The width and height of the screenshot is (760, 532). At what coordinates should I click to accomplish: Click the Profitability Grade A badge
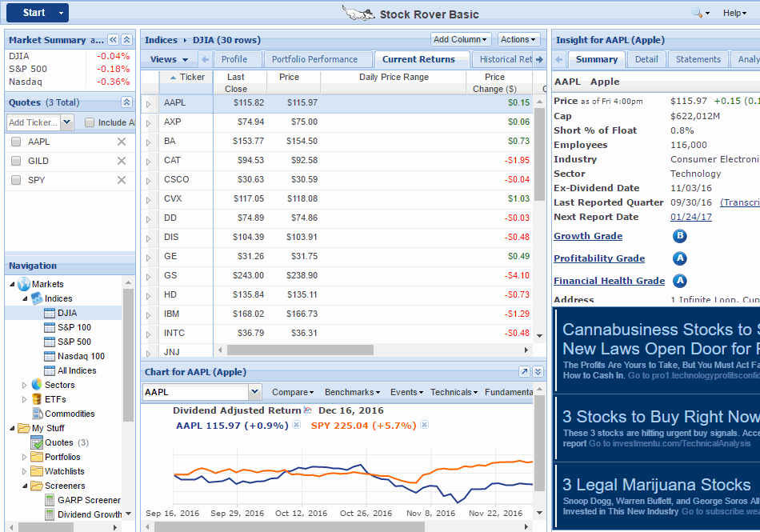679,258
